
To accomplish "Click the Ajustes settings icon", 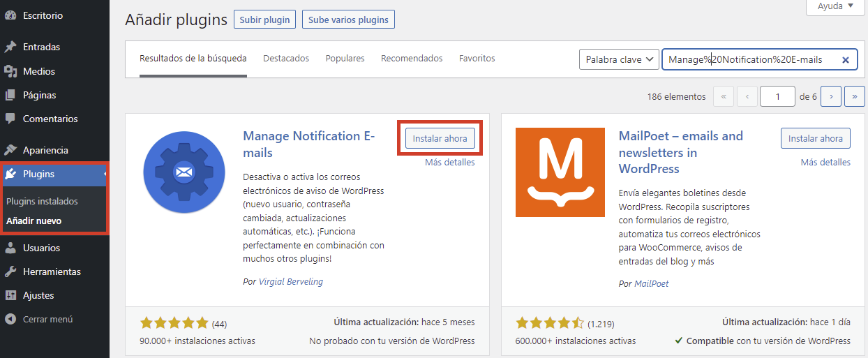I will point(10,295).
